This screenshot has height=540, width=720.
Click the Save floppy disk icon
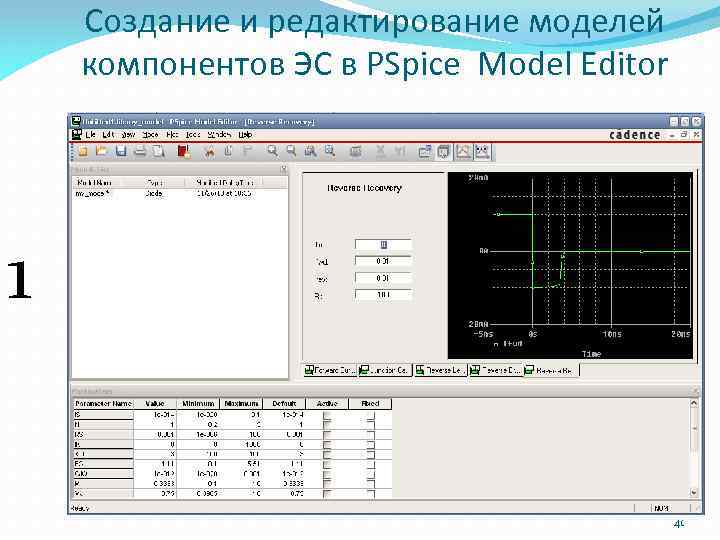tap(121, 151)
